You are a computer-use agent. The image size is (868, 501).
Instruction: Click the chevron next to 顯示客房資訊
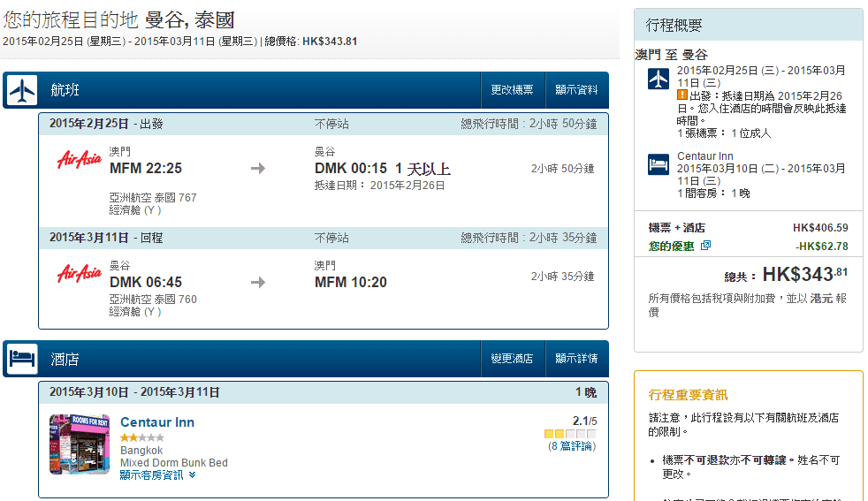point(193,475)
